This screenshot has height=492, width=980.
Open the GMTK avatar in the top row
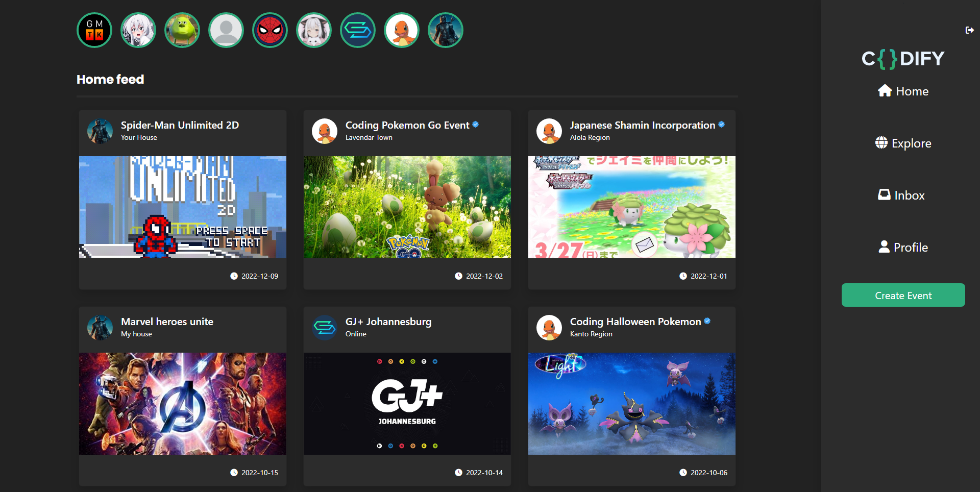[94, 30]
